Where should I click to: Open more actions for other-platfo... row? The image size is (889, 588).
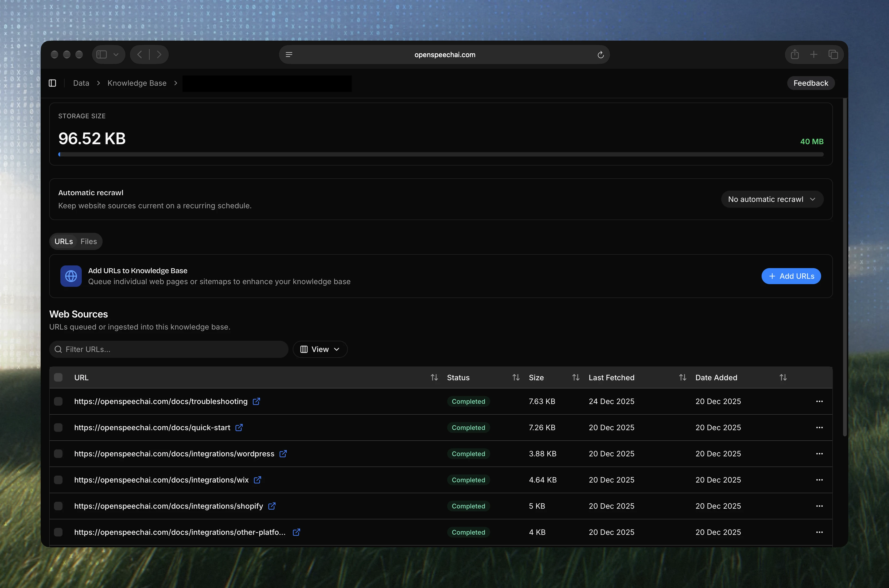pyautogui.click(x=819, y=532)
